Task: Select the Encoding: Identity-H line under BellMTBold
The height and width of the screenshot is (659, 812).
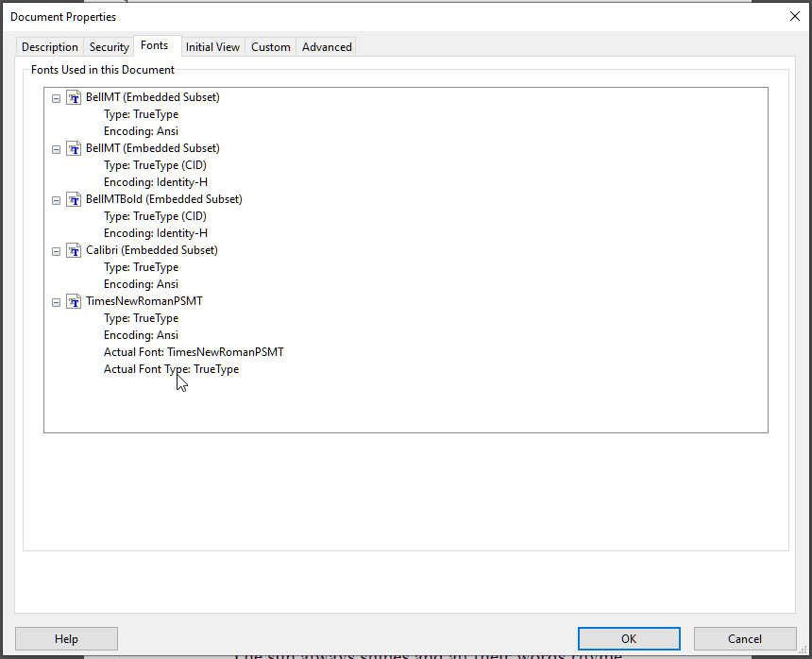Action: click(x=156, y=232)
